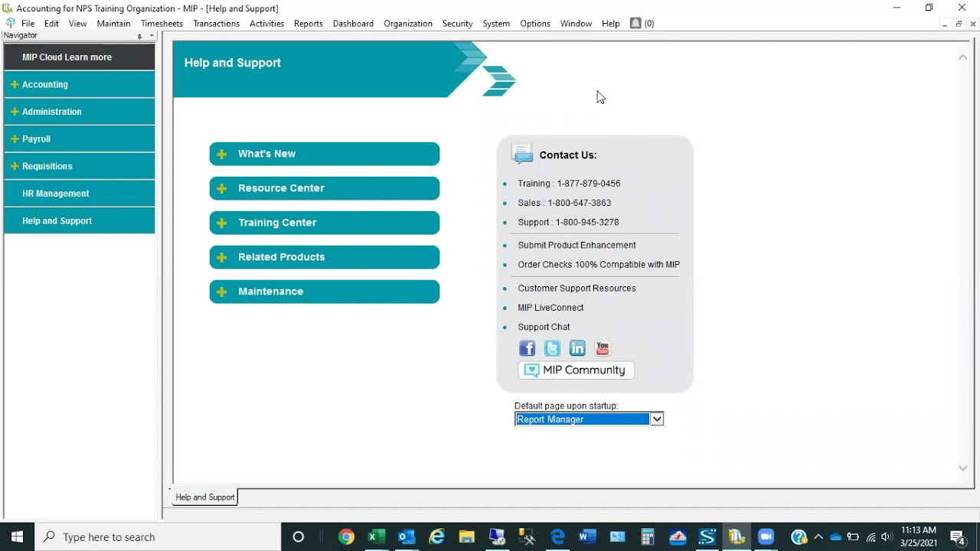Open Calculator from the taskbar

648,536
